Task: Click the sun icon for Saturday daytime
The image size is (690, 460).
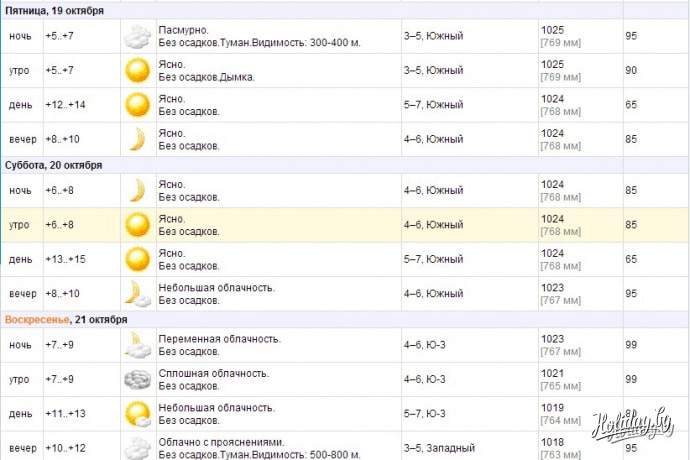Action: point(135,259)
